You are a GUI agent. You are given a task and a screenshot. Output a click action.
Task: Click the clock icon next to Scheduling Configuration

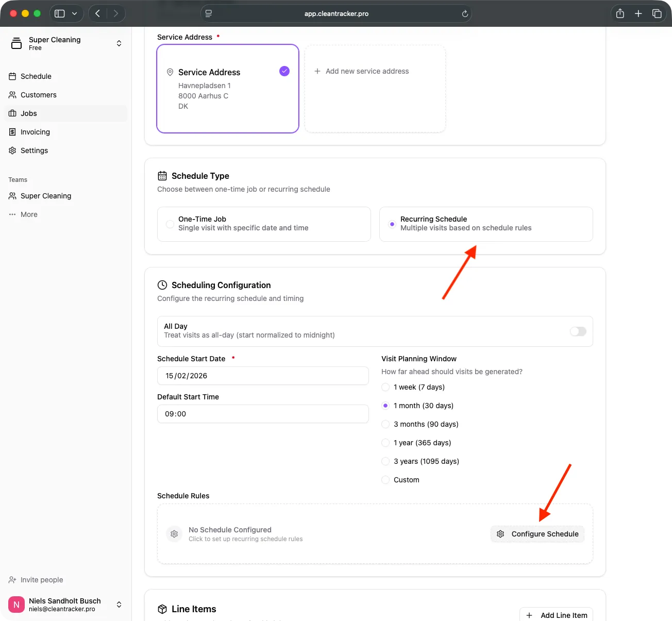point(162,284)
